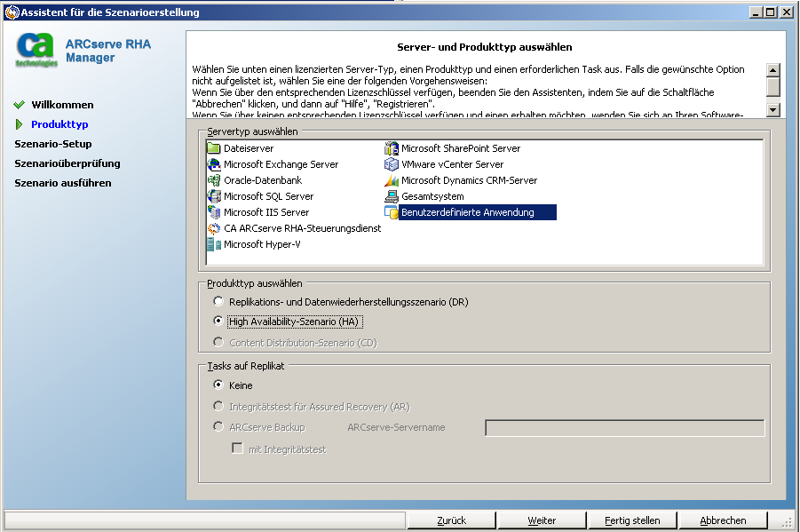Click the green arrow beside Produkttyp
The height and width of the screenshot is (532, 800).
tap(20, 124)
